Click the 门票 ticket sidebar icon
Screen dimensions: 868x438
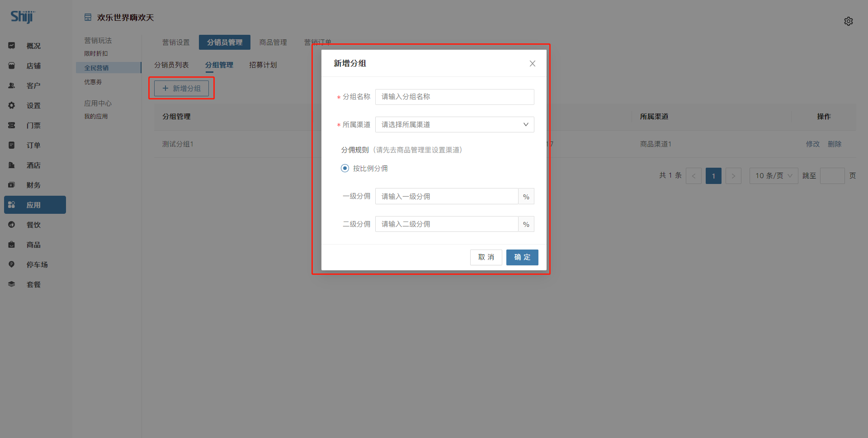click(12, 125)
